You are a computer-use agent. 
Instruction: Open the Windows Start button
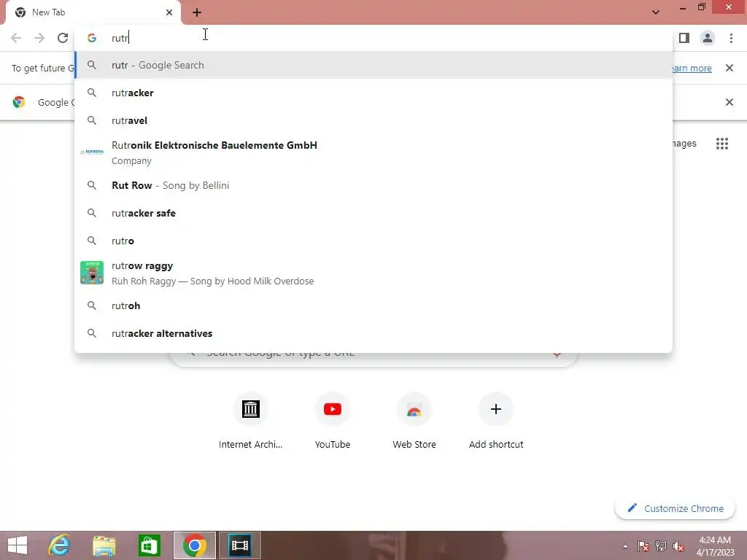coord(18,545)
